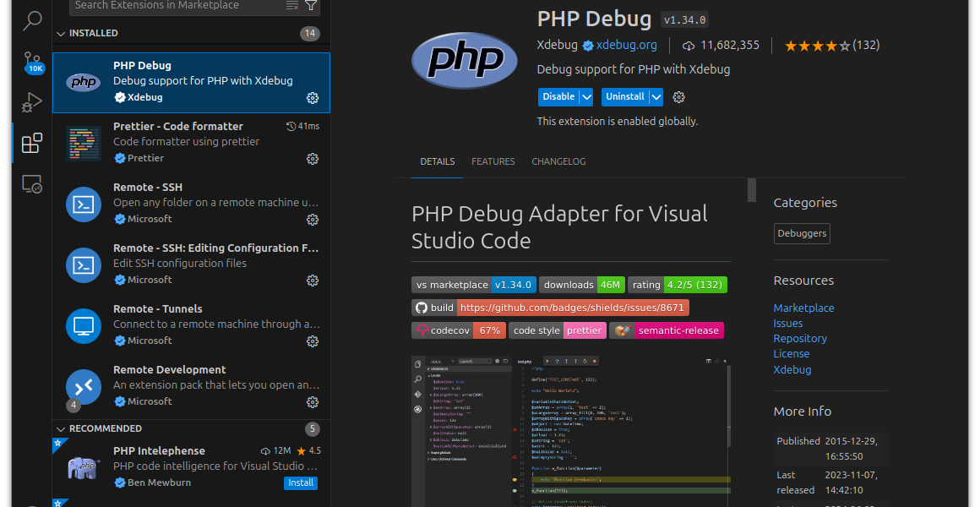Select the "PHP Intelephense" title

tap(160, 450)
